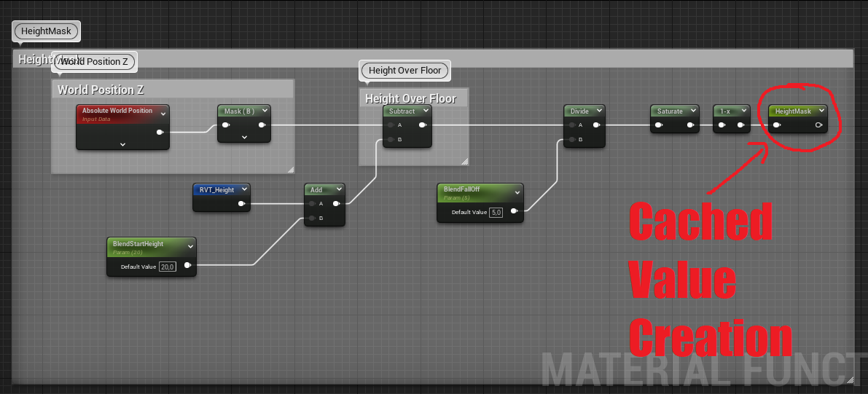Click the RVT_Height output pin

tap(241, 204)
